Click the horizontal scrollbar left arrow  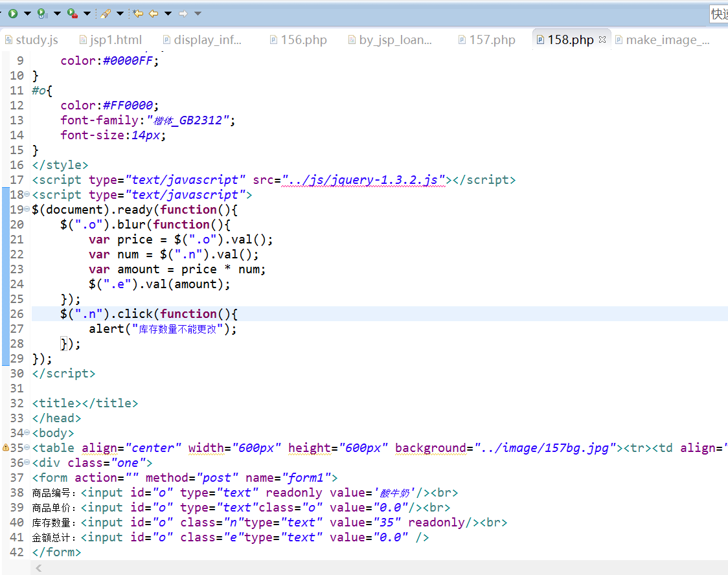point(38,568)
